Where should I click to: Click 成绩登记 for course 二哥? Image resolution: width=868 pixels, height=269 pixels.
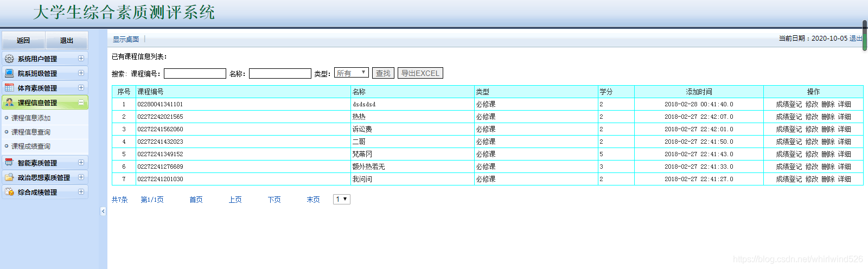(789, 142)
